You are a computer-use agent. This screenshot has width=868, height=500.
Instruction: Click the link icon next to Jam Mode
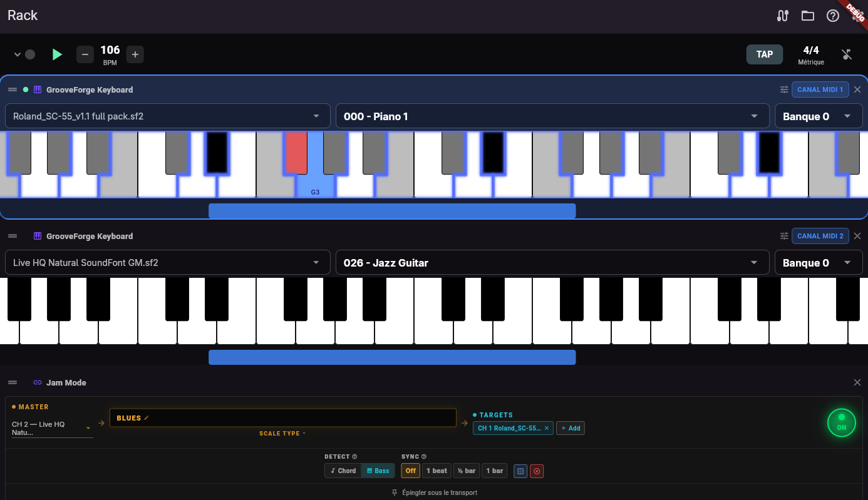(x=37, y=382)
